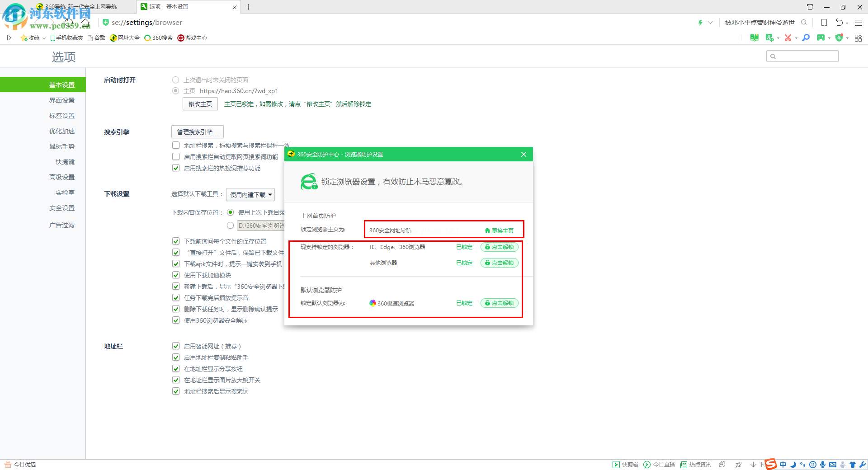Screen dimensions: 868x470
Task: Uncheck 启用搜索栏的热搜词推荐功能
Action: point(176,168)
